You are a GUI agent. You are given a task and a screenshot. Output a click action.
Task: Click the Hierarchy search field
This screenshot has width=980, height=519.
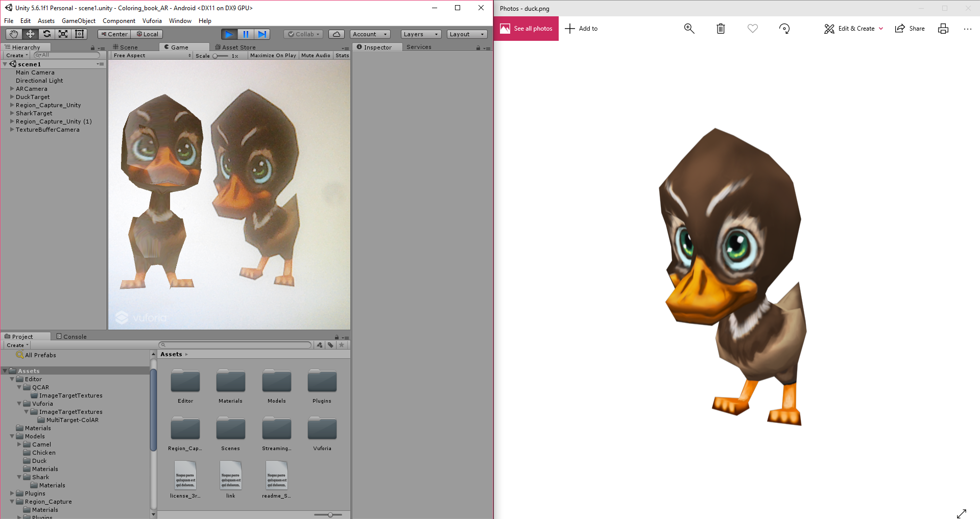[67, 55]
